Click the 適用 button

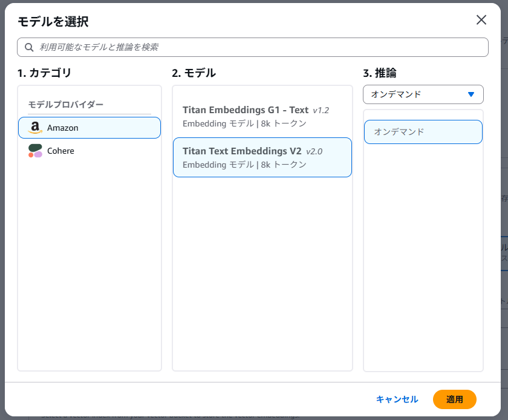click(x=455, y=399)
